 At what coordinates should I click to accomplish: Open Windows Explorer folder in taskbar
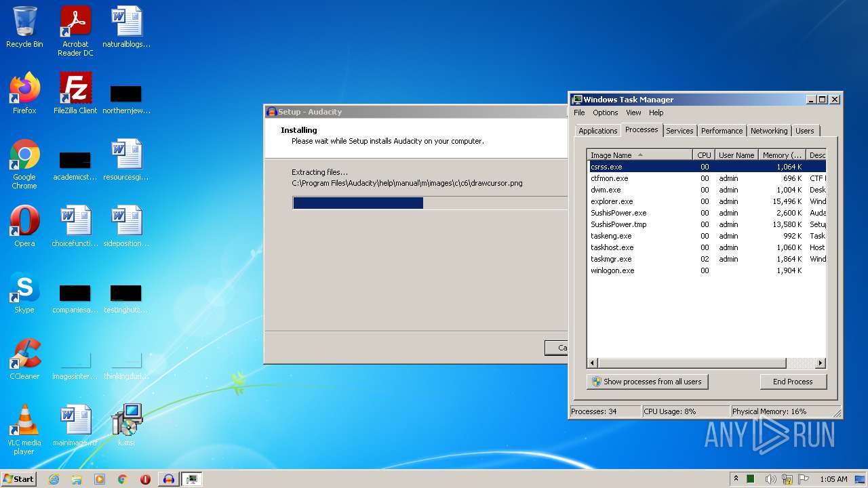click(x=77, y=479)
